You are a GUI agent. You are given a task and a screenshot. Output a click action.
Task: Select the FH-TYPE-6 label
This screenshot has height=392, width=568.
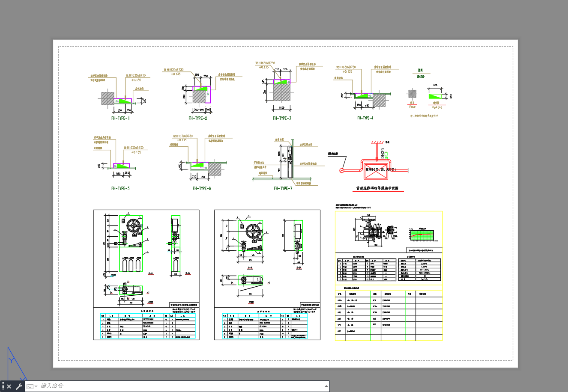click(202, 188)
